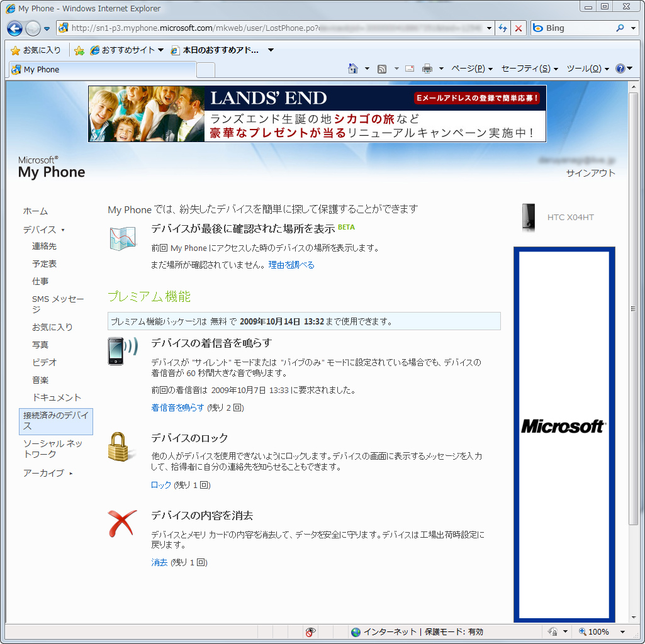The height and width of the screenshot is (644, 645).
Task: Click the red X erase device icon
Action: point(121,522)
